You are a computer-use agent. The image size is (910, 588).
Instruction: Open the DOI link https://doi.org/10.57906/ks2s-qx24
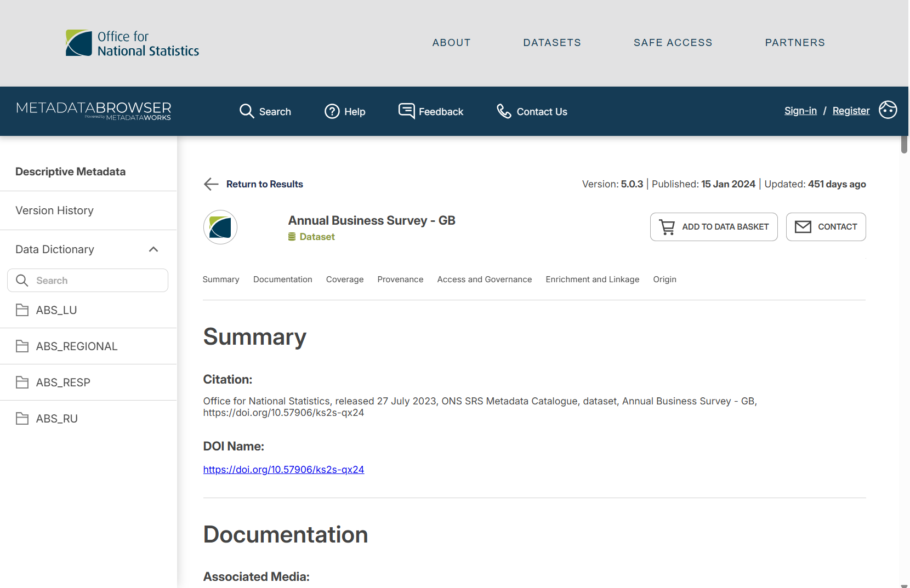tap(283, 470)
